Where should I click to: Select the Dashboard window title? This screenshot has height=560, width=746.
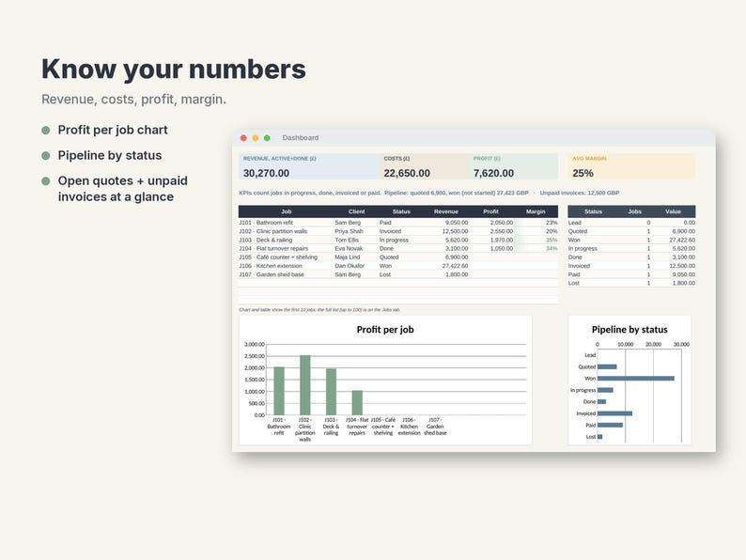coord(301,137)
